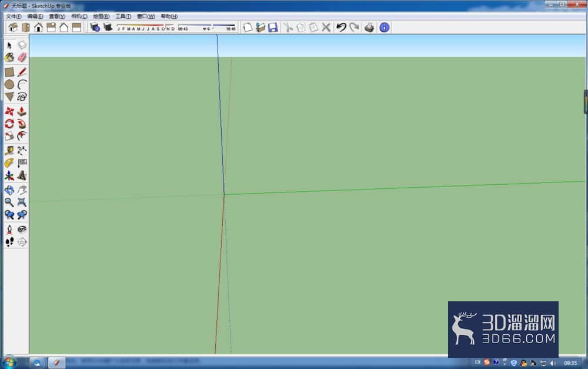Switch to the Iso standard view

point(13,28)
